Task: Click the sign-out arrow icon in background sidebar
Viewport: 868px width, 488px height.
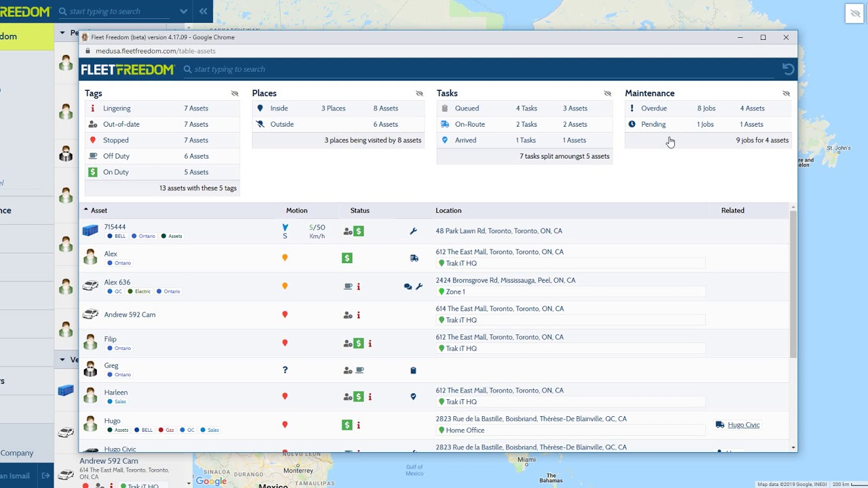Action: [x=45, y=476]
